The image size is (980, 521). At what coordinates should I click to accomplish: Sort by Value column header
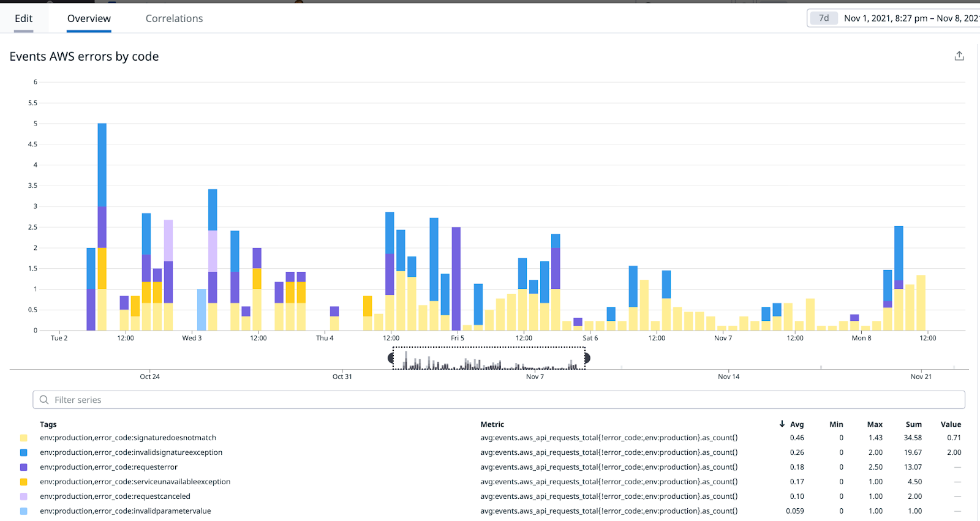click(951, 424)
